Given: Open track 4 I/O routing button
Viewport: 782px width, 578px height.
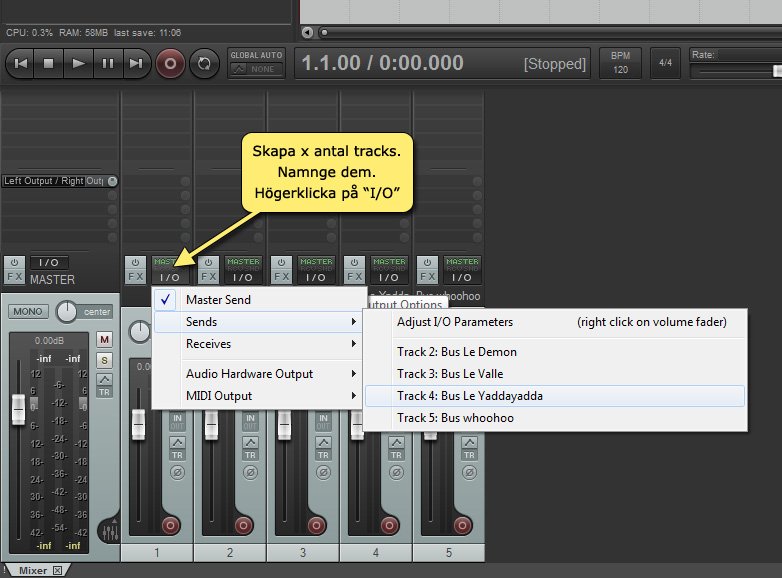Looking at the screenshot, I should point(389,277).
